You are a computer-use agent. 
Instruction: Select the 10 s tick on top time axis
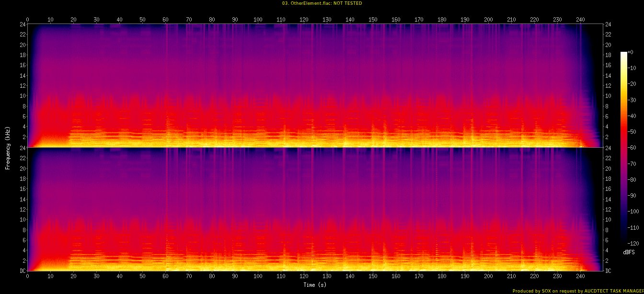(50, 19)
